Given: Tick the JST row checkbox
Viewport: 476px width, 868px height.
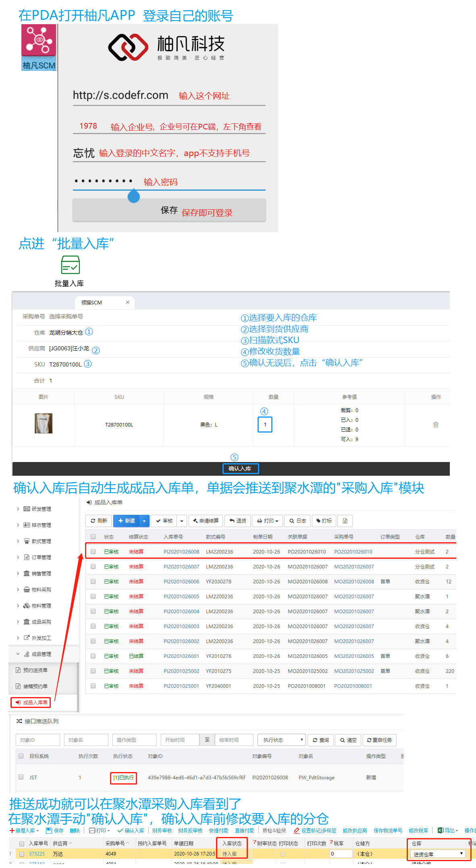Looking at the screenshot, I should [x=21, y=777].
